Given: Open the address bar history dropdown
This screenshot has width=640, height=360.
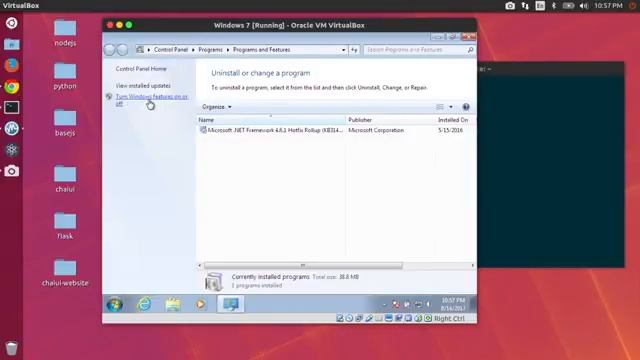Looking at the screenshot, I should (x=343, y=50).
